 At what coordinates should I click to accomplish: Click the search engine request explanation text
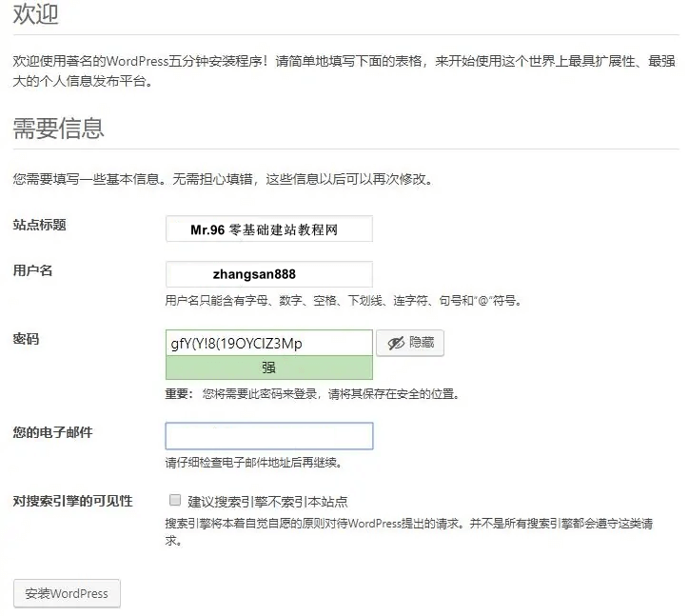(409, 531)
